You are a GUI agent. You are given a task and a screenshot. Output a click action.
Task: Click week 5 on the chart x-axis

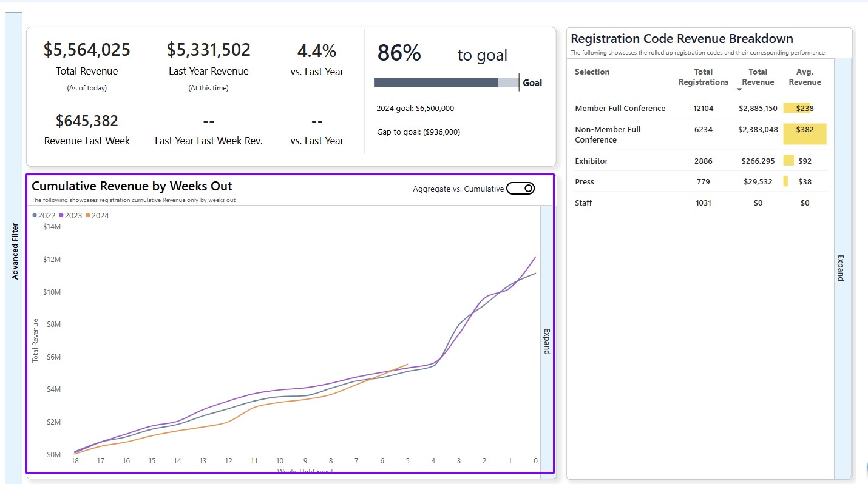(x=407, y=461)
